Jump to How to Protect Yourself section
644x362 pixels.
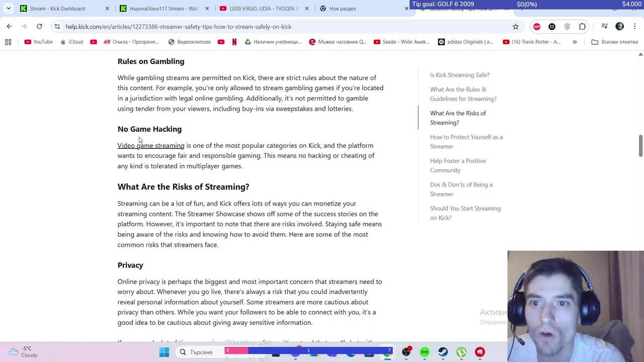466,141
